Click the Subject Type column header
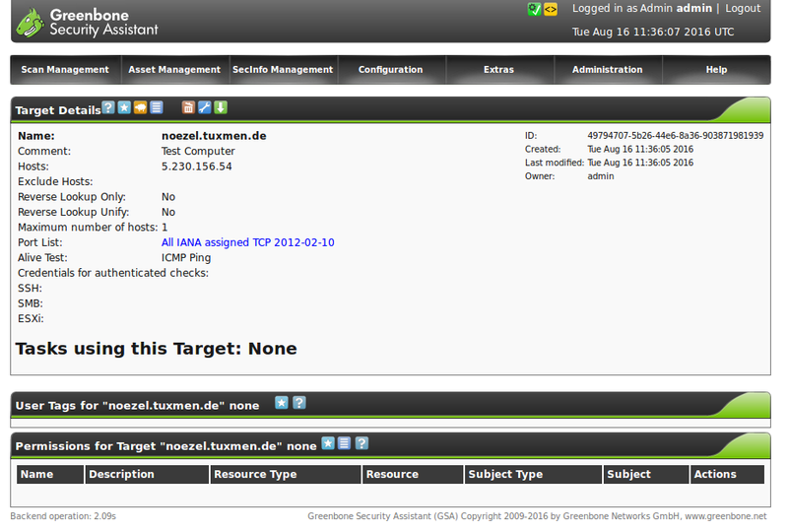Image resolution: width=788 pixels, height=532 pixels. point(533,474)
